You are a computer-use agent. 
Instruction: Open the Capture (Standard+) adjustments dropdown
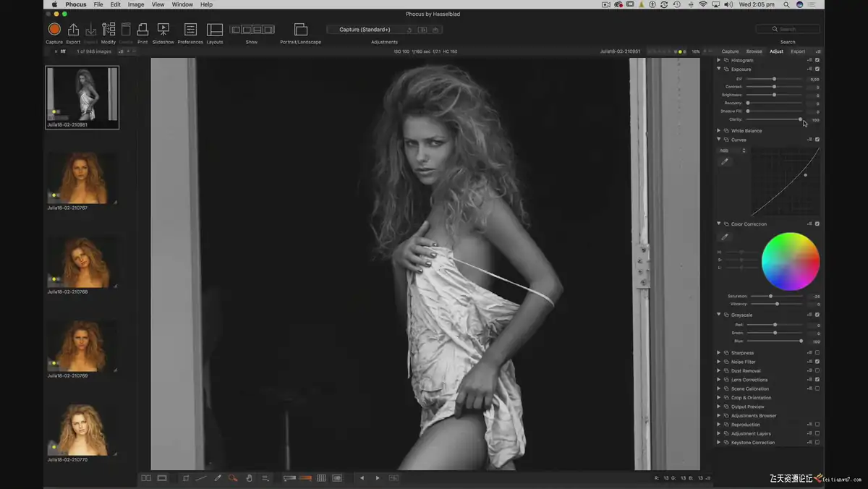[x=365, y=30]
